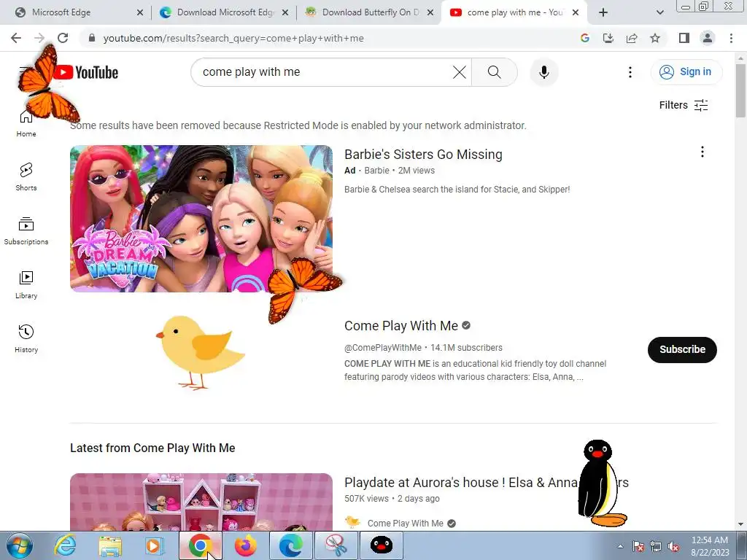Open the taskbar clock showing 12:54 AM
747x560 pixels.
tap(710, 545)
